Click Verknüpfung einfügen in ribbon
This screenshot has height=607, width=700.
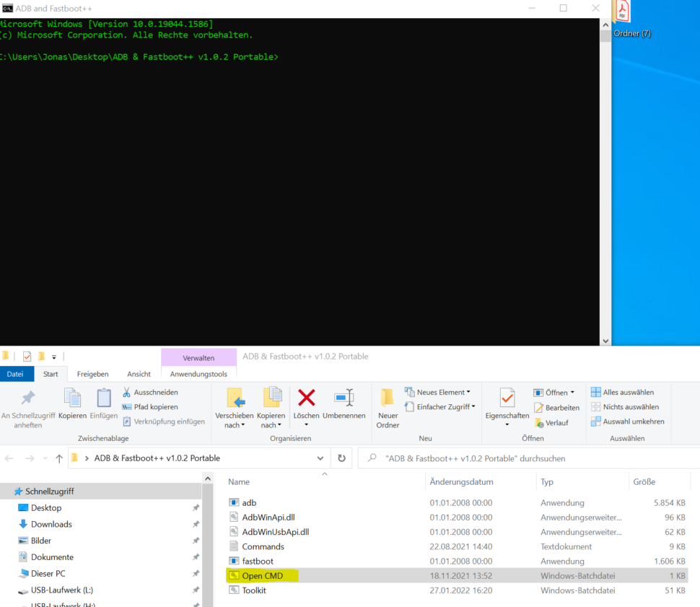tap(164, 422)
